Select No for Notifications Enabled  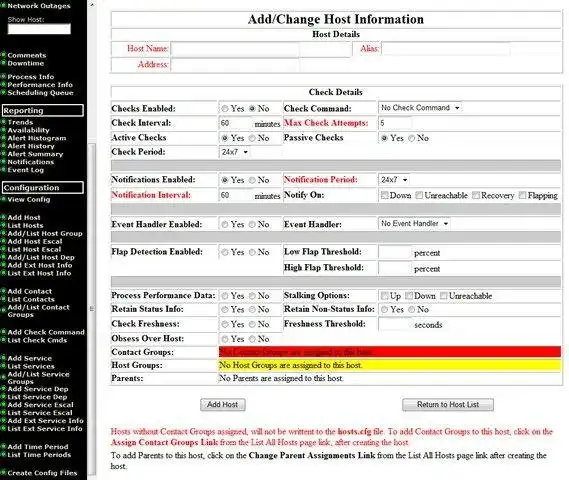click(x=252, y=180)
